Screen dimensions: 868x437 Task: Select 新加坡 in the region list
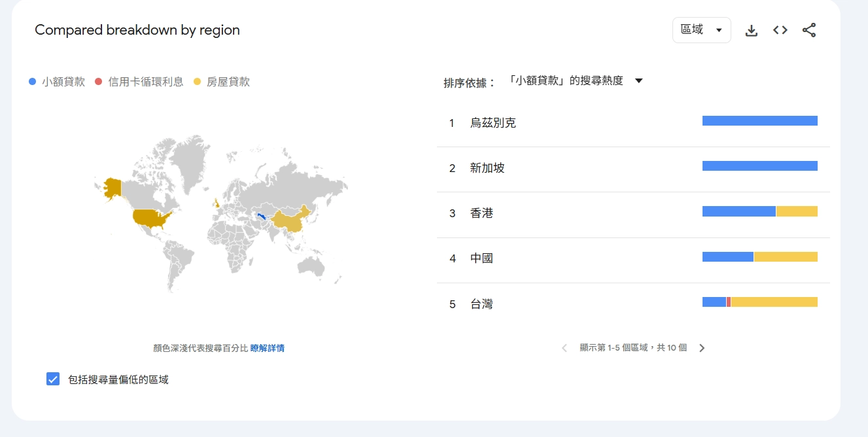[488, 167]
